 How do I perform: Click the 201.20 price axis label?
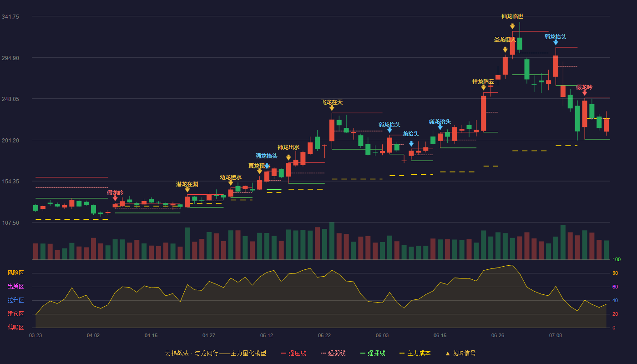[x=10, y=140]
